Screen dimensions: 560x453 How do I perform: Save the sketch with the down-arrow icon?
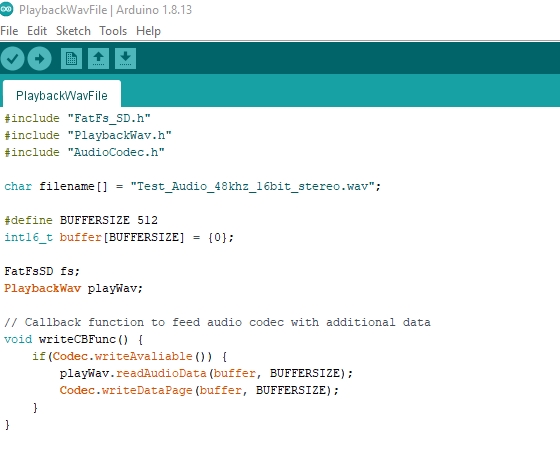pos(125,59)
